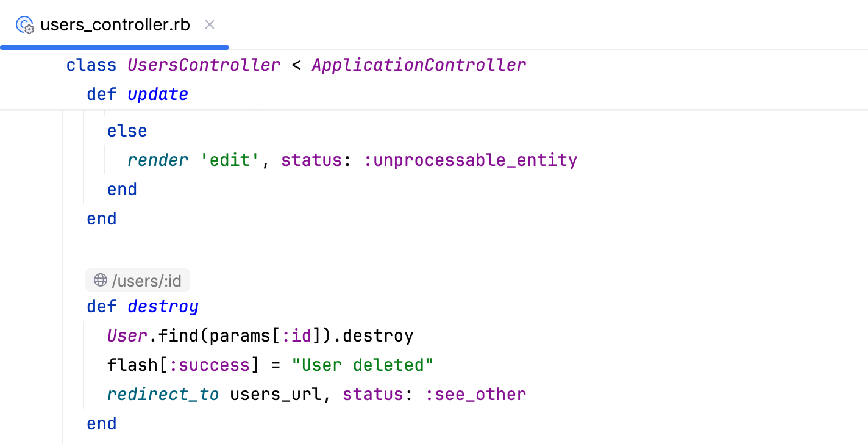Select the users_controller.rb tab
The height and width of the screenshot is (444, 868).
click(x=115, y=25)
